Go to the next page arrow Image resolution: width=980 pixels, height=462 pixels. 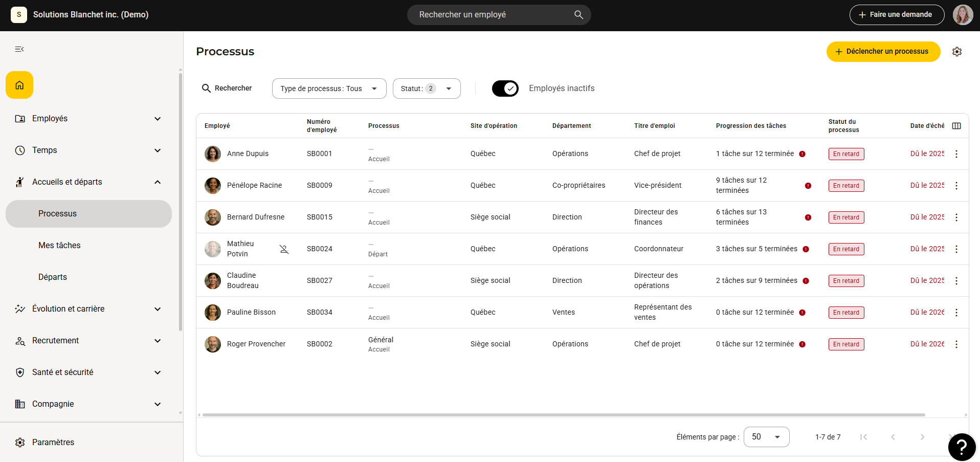point(922,437)
